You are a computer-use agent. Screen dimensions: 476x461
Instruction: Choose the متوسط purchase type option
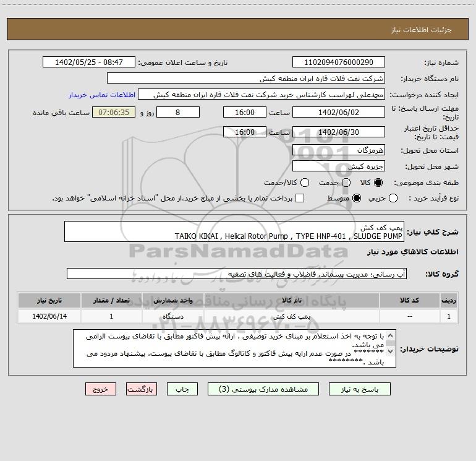(357, 198)
